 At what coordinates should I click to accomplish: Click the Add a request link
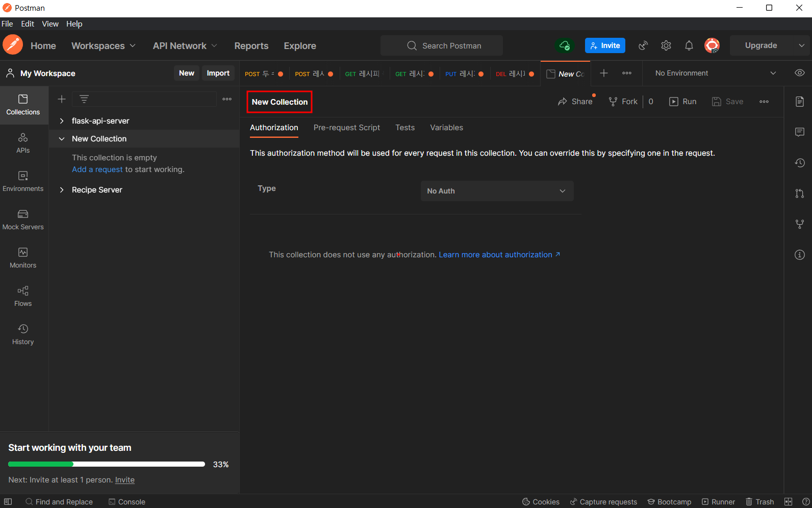pos(97,170)
